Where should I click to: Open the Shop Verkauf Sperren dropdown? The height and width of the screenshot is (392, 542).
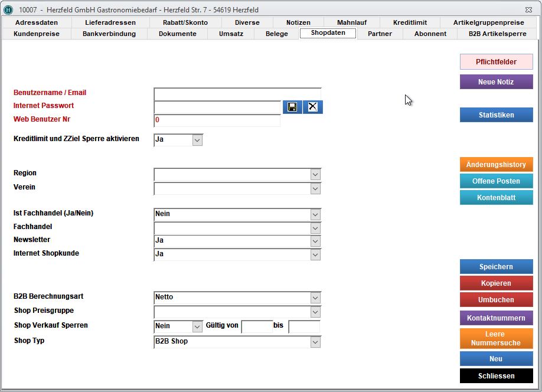click(197, 327)
